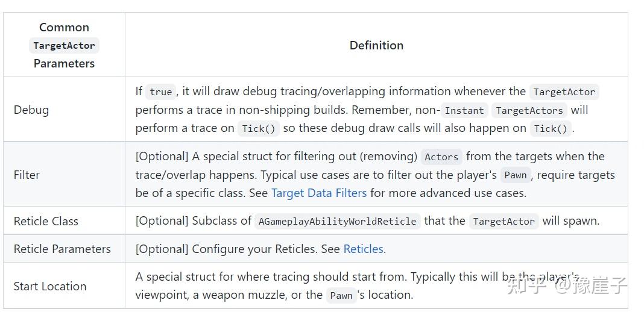Click the 'Pawn' code in the Start Location description
This screenshot has width=644, height=312.
tap(341, 296)
